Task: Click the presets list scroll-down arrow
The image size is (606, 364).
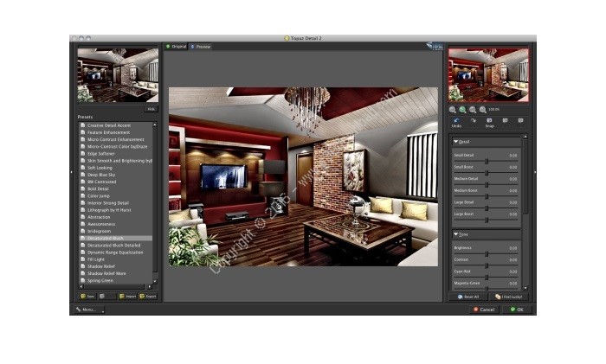Action: click(x=155, y=281)
